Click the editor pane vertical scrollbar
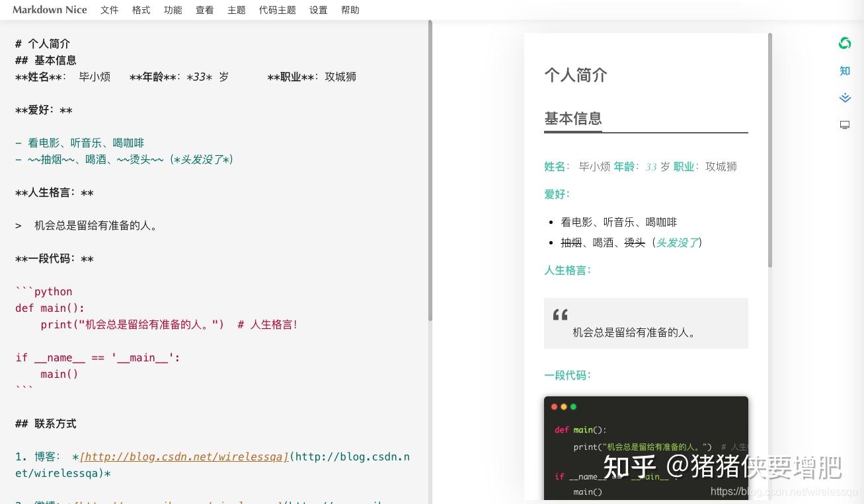This screenshot has height=504, width=864. point(430,170)
